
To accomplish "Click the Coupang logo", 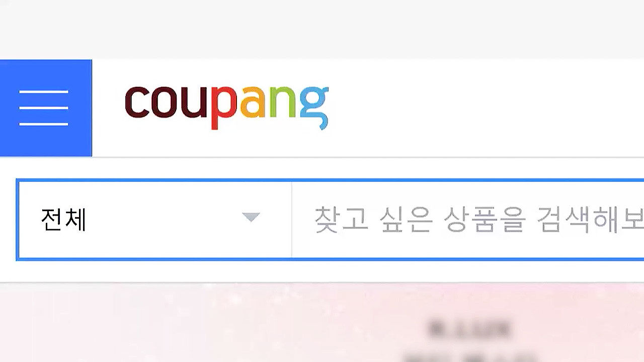I will 227,107.
